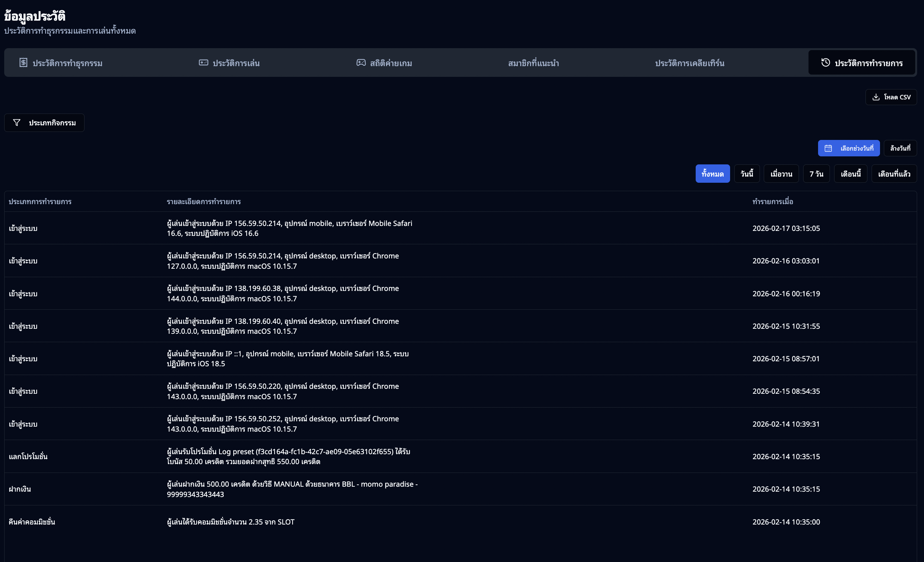This screenshot has height=562, width=924.
Task: Filter by เดือนที่แล้ว period
Action: pyautogui.click(x=894, y=174)
